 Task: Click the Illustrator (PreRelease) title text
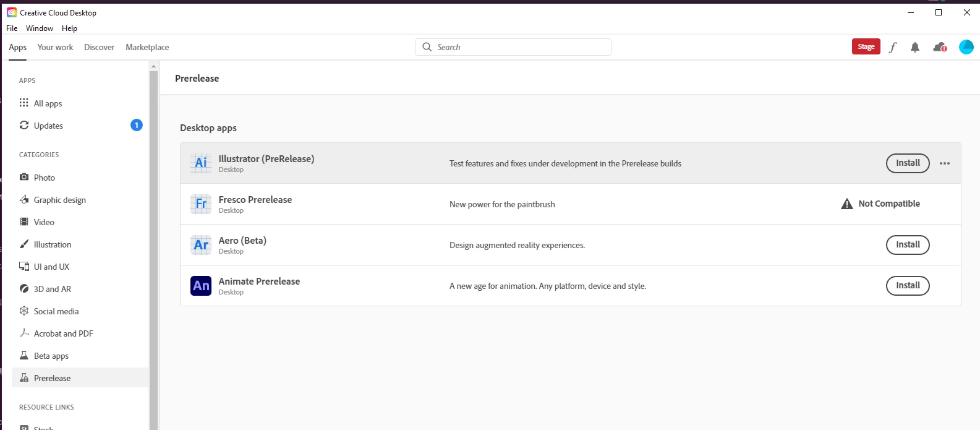click(x=266, y=158)
